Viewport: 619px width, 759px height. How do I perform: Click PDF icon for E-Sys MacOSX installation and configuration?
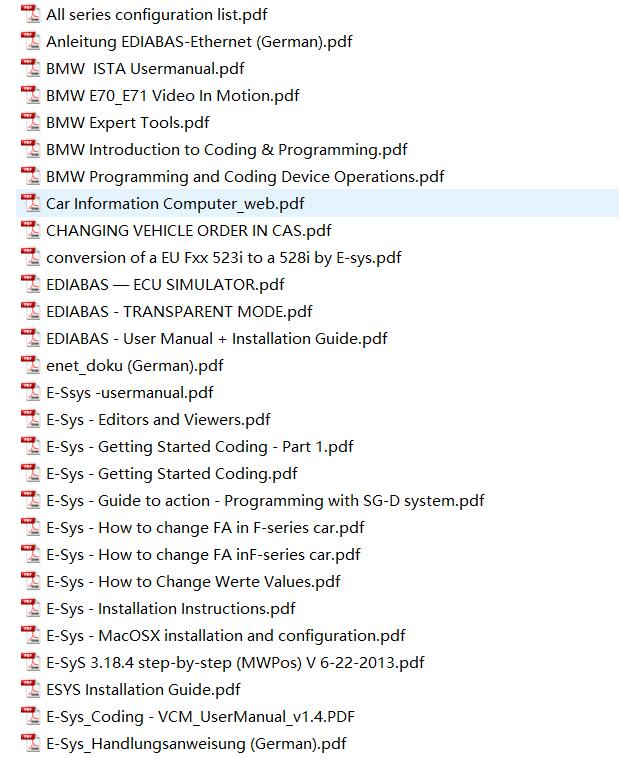pyautogui.click(x=30, y=635)
